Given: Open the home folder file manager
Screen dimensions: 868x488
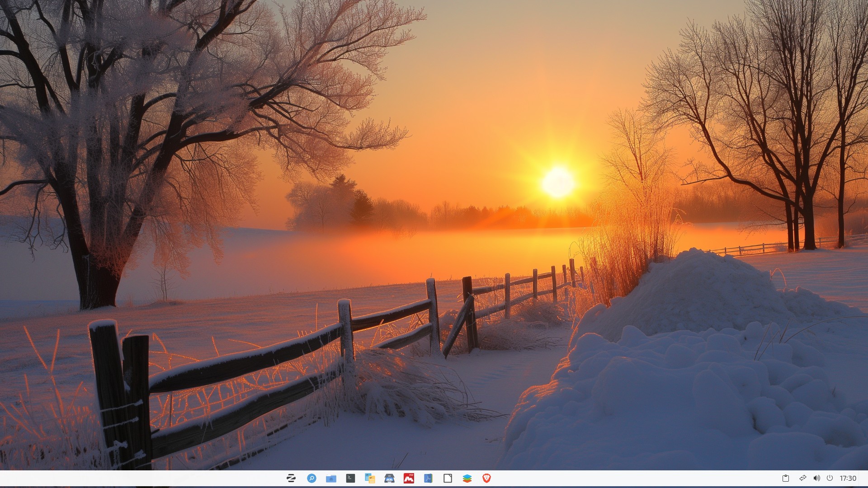Looking at the screenshot, I should (x=331, y=478).
